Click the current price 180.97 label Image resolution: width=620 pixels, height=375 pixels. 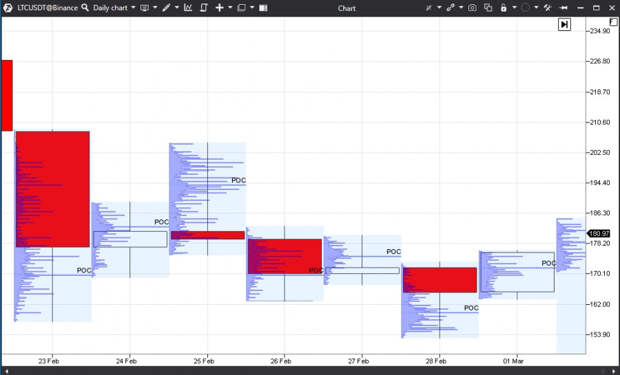pyautogui.click(x=599, y=234)
